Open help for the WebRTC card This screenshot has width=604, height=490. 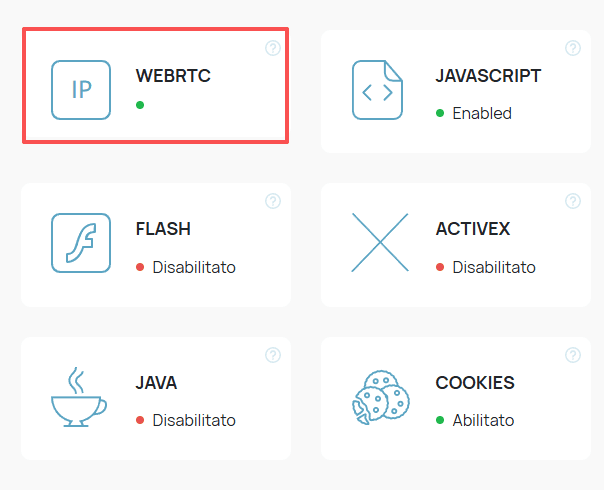[273, 48]
